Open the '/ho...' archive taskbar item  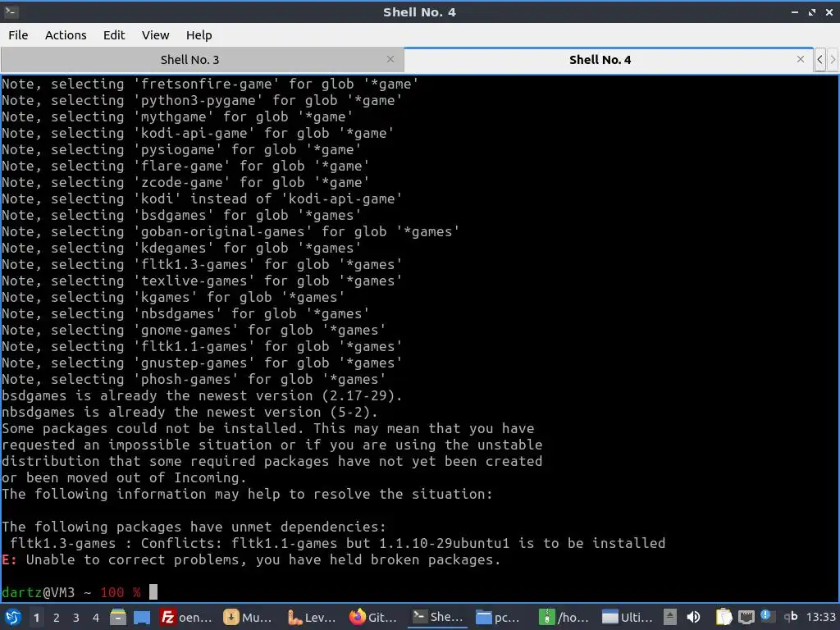coord(564,617)
